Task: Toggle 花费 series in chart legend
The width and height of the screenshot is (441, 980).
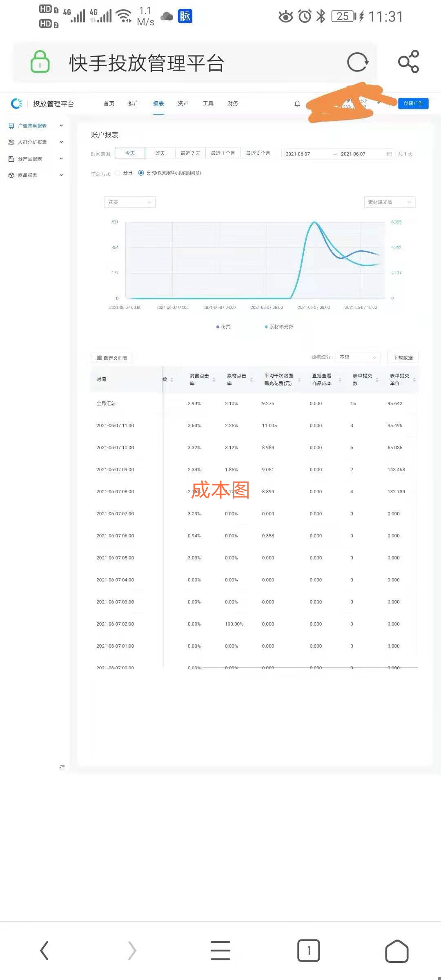Action: 223,327
